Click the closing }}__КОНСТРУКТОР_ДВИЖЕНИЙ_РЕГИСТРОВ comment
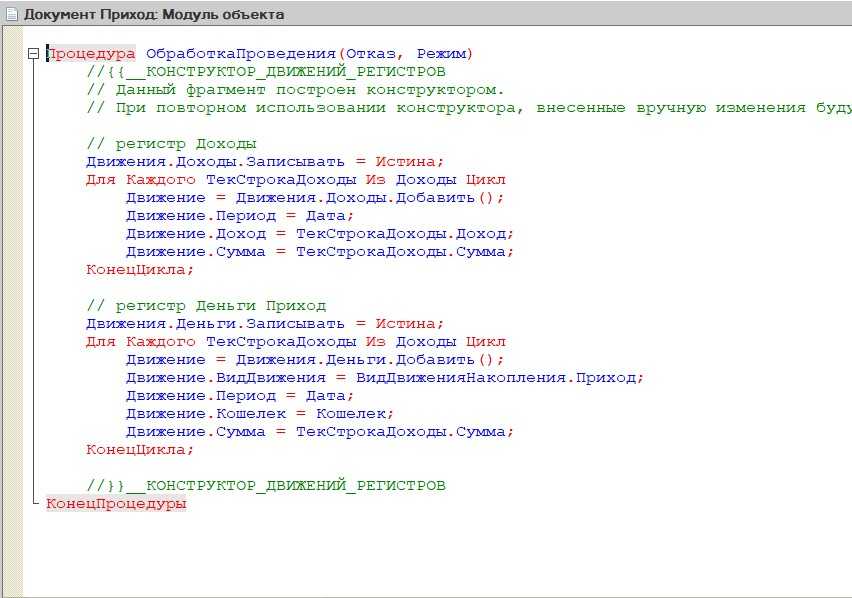This screenshot has height=598, width=852. coord(265,486)
